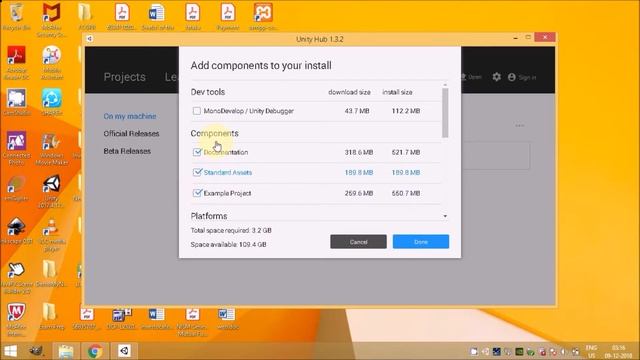Click the taskbar clock and date
This screenshot has height=360, width=640.
coord(618,351)
